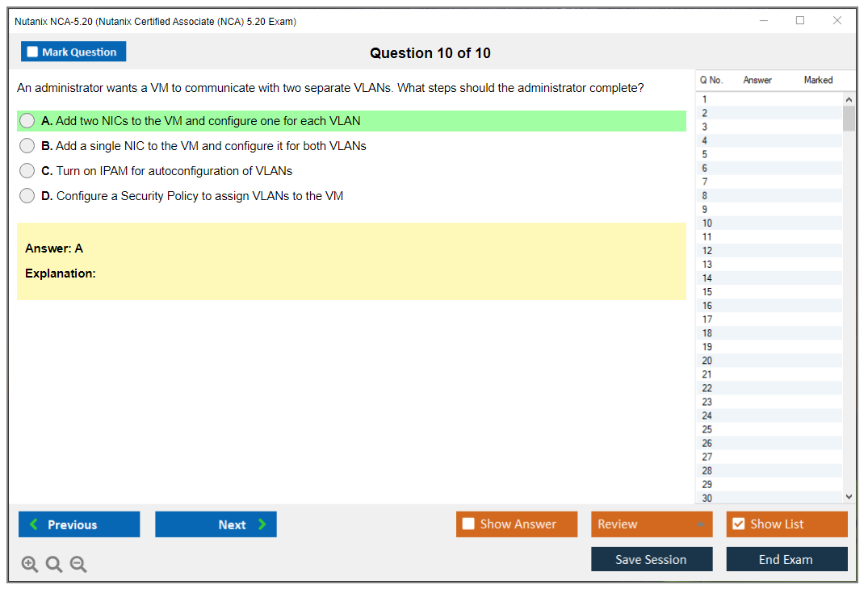Choose option B single NIC radio button
This screenshot has width=868, height=593.
click(x=27, y=146)
